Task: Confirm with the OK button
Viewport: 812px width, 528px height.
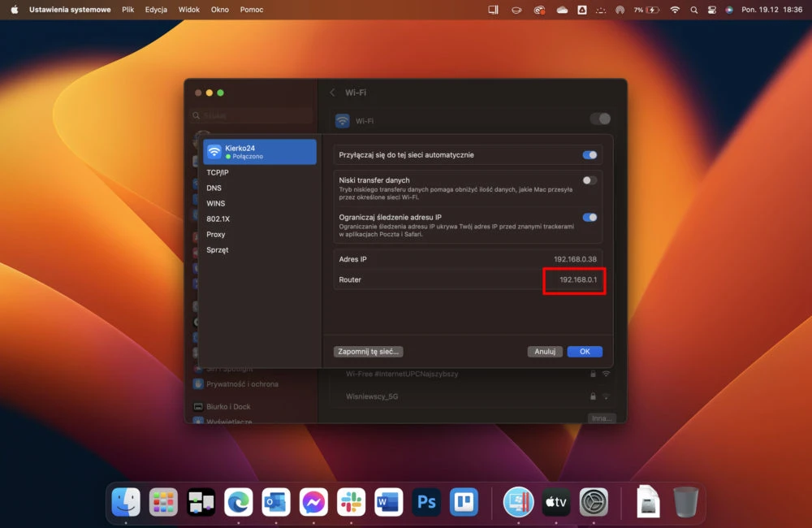Action: 585,351
